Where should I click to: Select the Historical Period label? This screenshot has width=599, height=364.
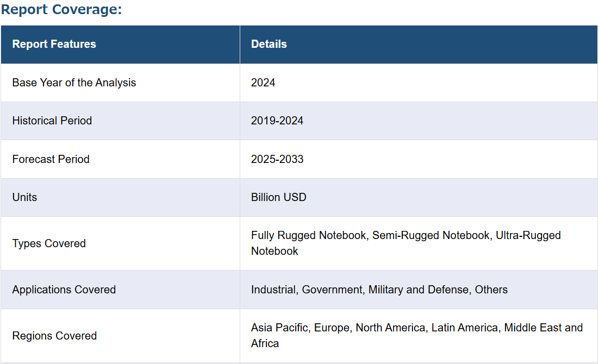[52, 121]
